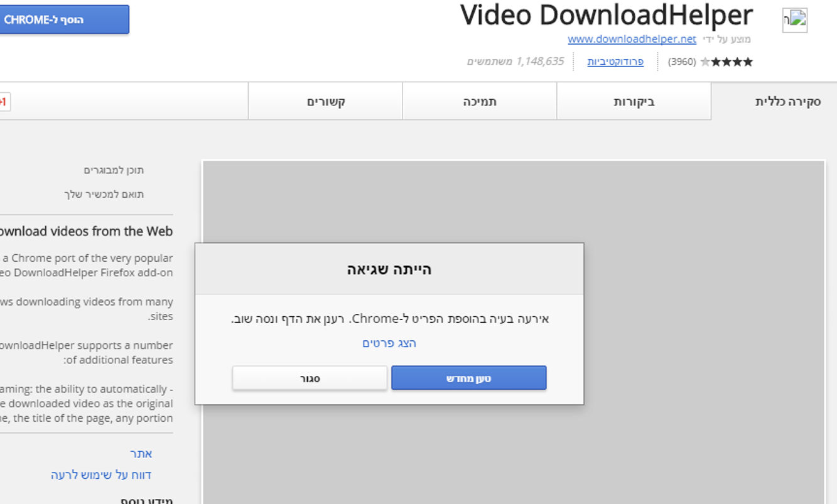
Task: Click the error message about adding to Chrome
Action: 390,319
